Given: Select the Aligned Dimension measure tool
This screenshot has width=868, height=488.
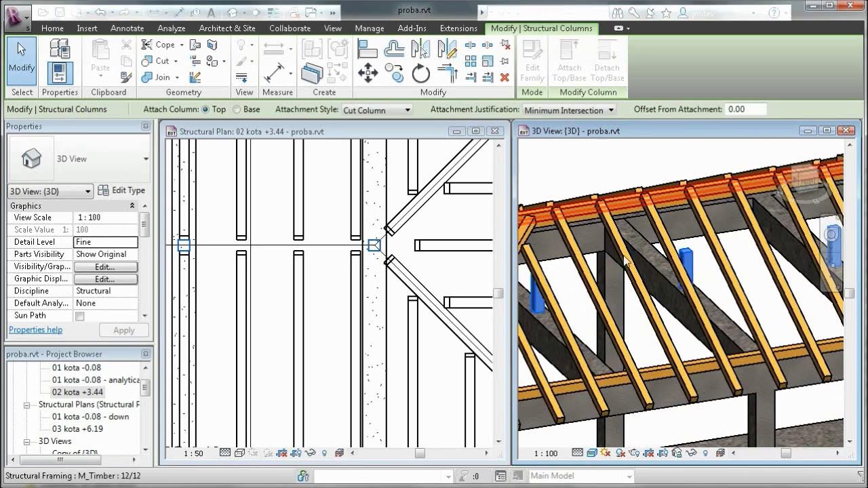Looking at the screenshot, I should (275, 73).
